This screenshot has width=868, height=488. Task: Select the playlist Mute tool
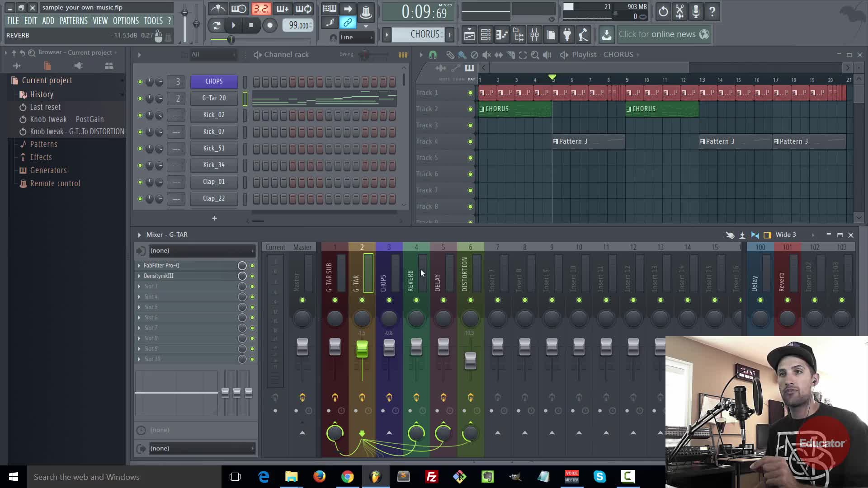pos(486,55)
